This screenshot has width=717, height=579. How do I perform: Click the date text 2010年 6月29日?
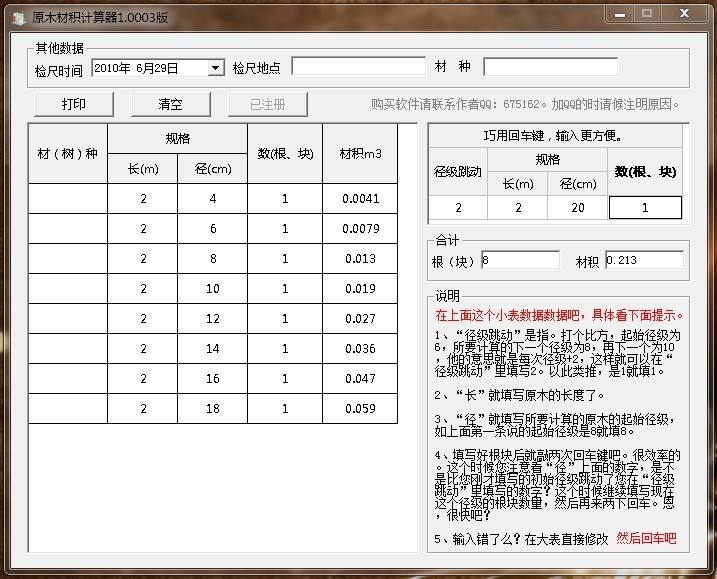click(x=136, y=68)
